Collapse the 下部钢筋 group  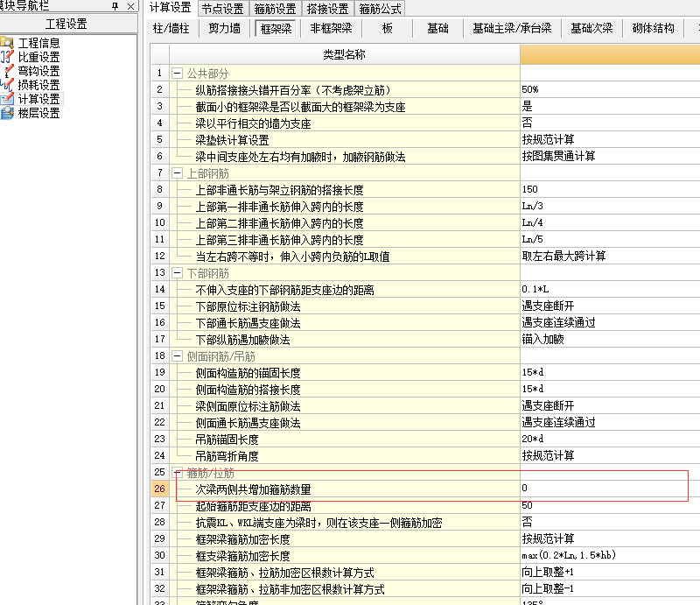tap(178, 273)
